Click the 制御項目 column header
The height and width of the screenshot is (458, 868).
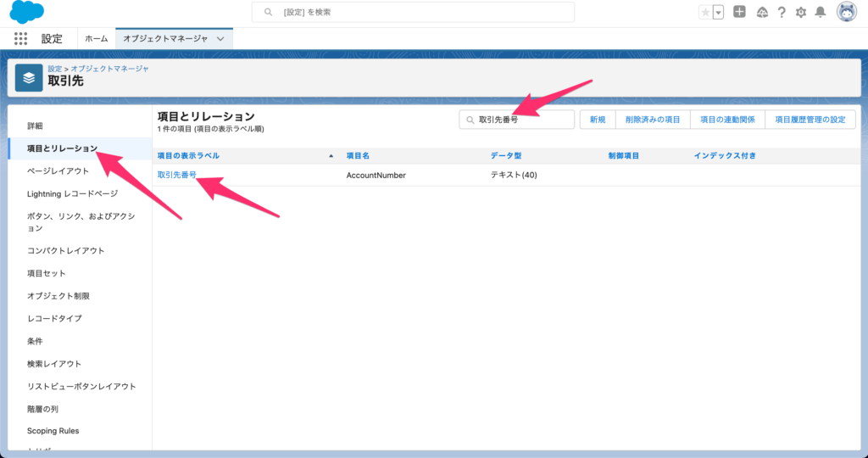[624, 155]
